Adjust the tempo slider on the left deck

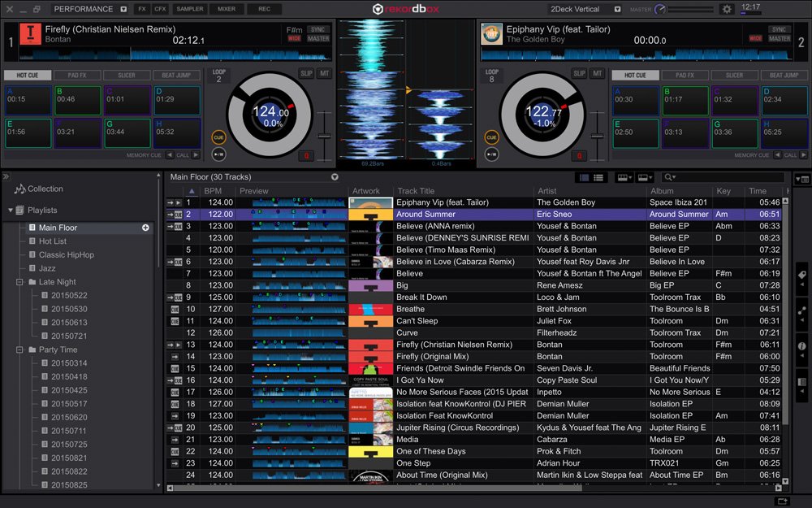coord(324,135)
